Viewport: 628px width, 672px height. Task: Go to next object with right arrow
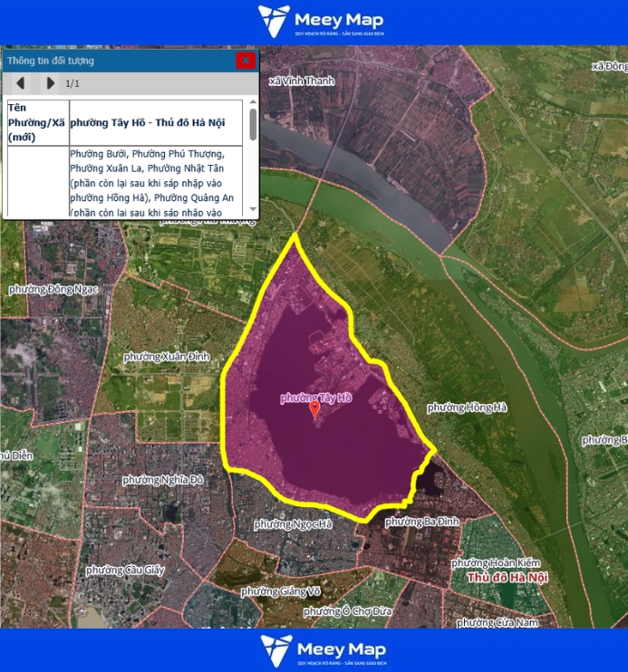[x=50, y=83]
